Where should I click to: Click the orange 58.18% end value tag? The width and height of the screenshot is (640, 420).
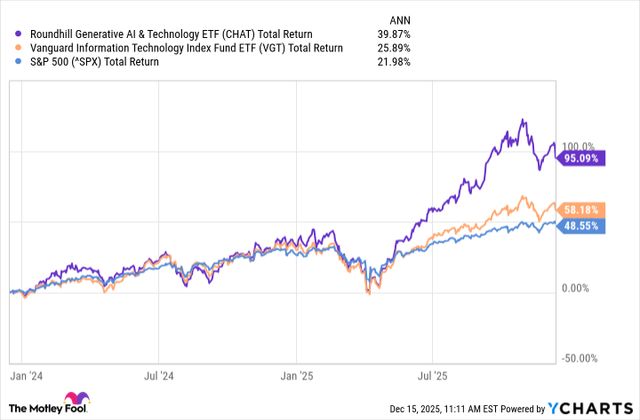[583, 210]
